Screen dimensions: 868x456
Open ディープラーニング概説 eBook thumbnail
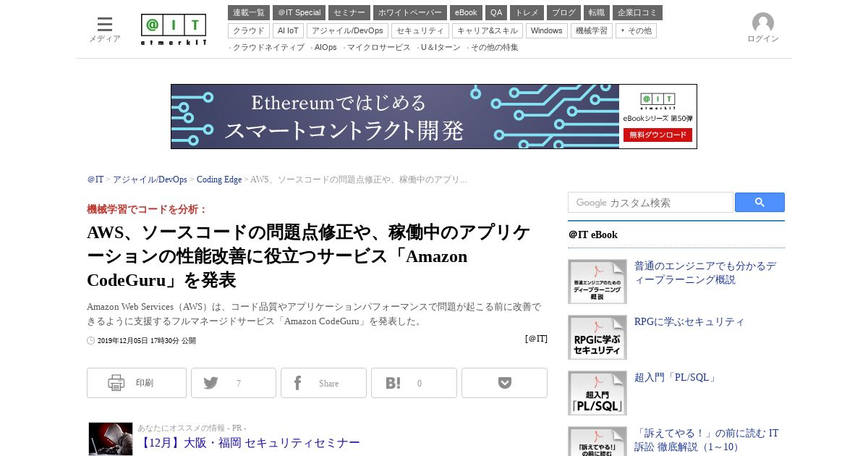click(597, 282)
